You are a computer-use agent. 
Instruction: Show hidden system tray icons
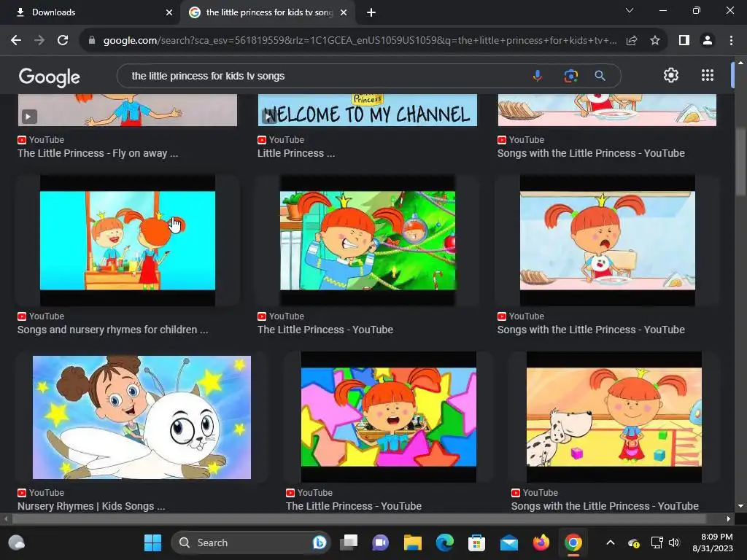pos(611,542)
